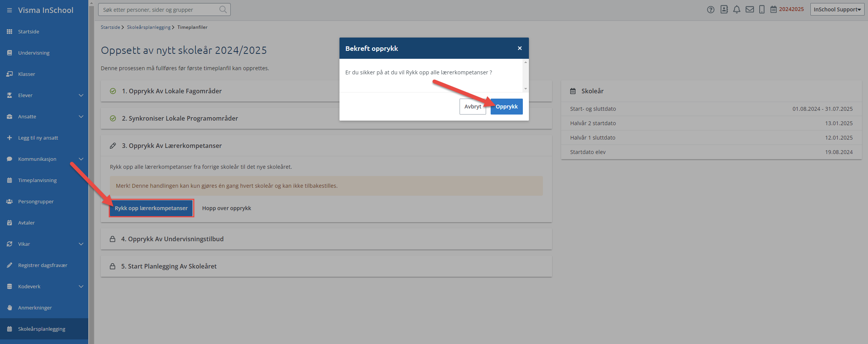Image resolution: width=868 pixels, height=344 pixels.
Task: Open Persongrupper in the sidebar
Action: coord(44,201)
